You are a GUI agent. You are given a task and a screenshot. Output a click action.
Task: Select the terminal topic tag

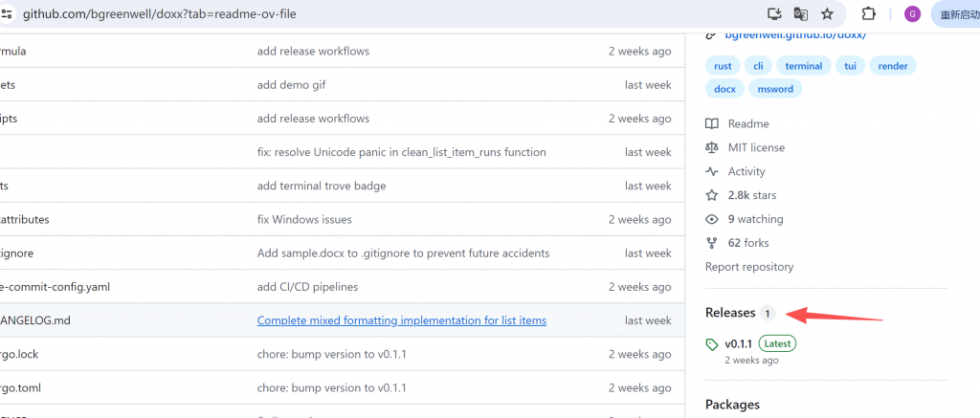coord(803,66)
